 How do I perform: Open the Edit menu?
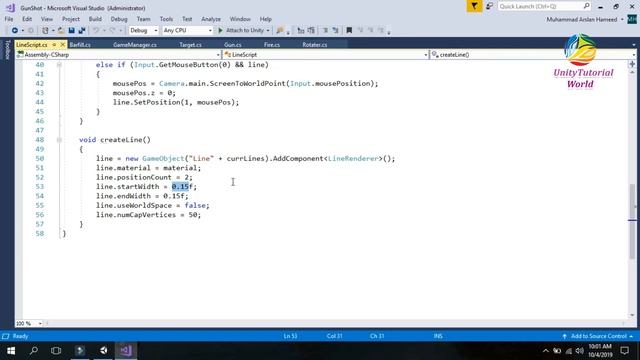(27, 19)
